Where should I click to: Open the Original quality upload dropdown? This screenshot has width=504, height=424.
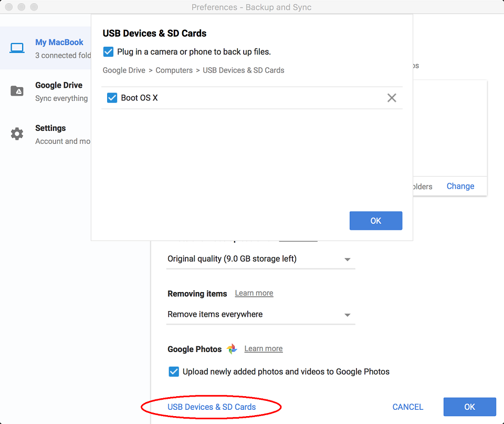(261, 259)
